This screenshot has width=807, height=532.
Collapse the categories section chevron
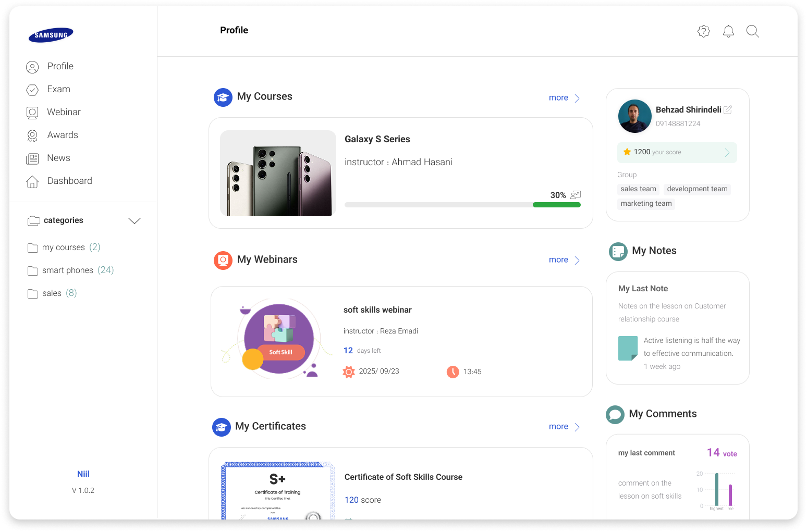click(x=134, y=221)
